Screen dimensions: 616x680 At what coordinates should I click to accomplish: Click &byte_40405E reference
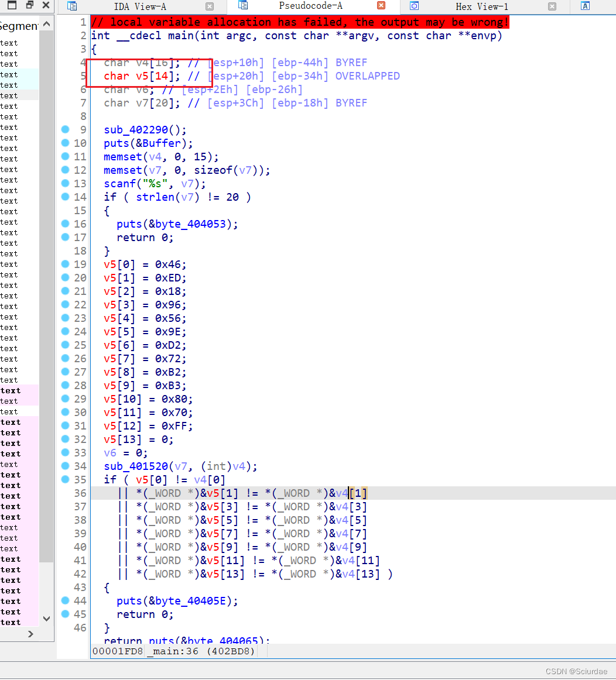pyautogui.click(x=187, y=600)
